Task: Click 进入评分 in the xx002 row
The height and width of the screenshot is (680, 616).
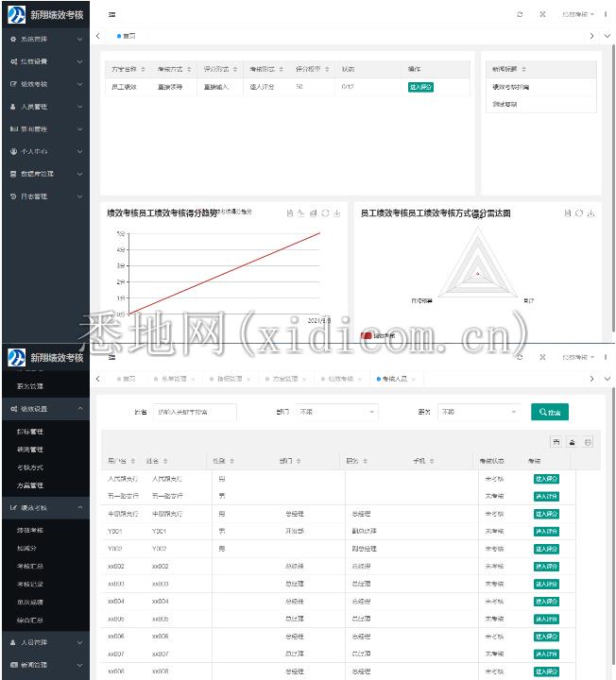Action: [546, 567]
